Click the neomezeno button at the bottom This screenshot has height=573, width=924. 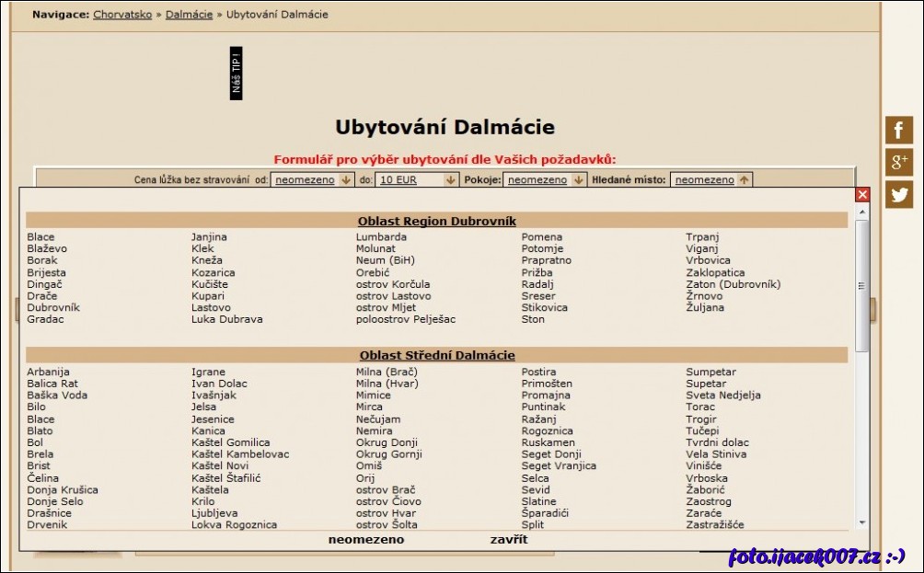[365, 539]
